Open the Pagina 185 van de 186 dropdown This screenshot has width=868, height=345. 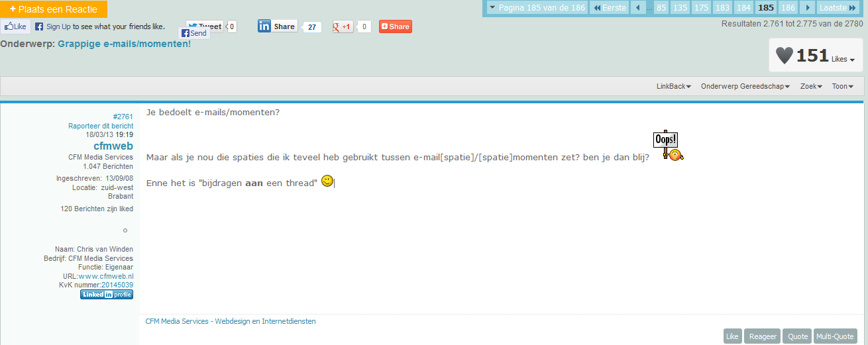click(x=537, y=8)
